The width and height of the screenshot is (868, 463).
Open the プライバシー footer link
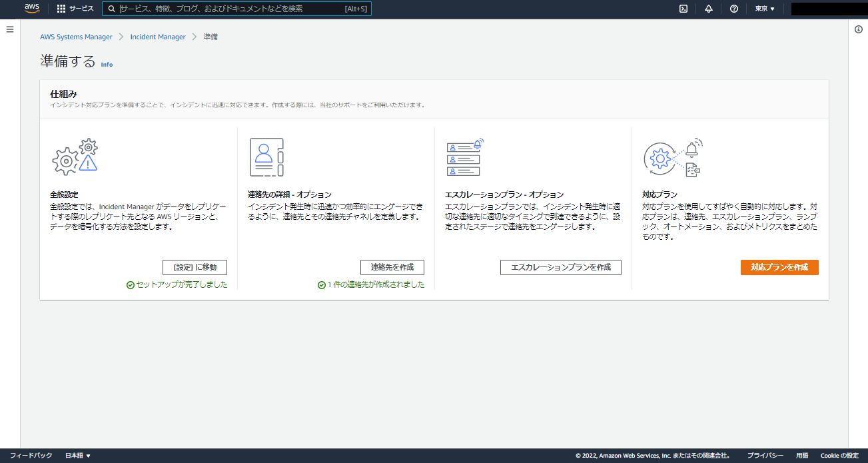click(765, 456)
